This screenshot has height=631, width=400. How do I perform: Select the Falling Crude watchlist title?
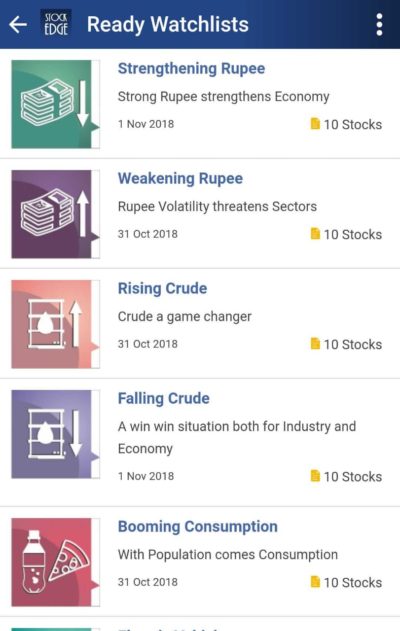tap(163, 398)
